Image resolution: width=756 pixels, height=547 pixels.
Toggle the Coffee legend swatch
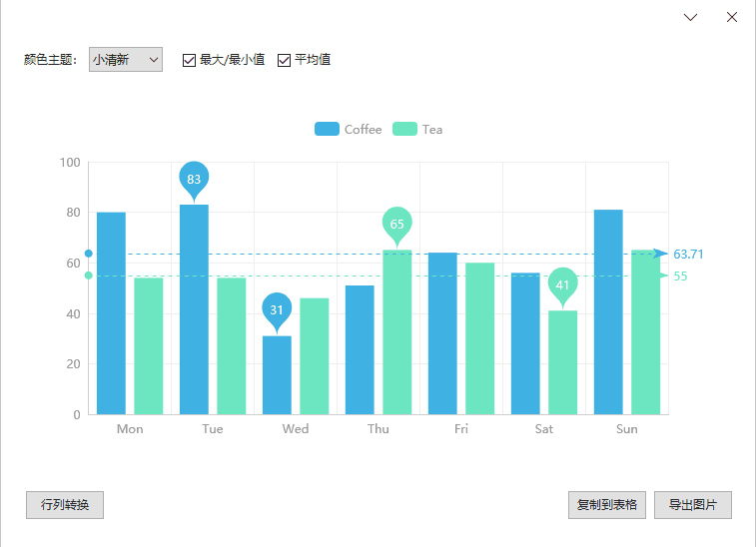tap(327, 129)
